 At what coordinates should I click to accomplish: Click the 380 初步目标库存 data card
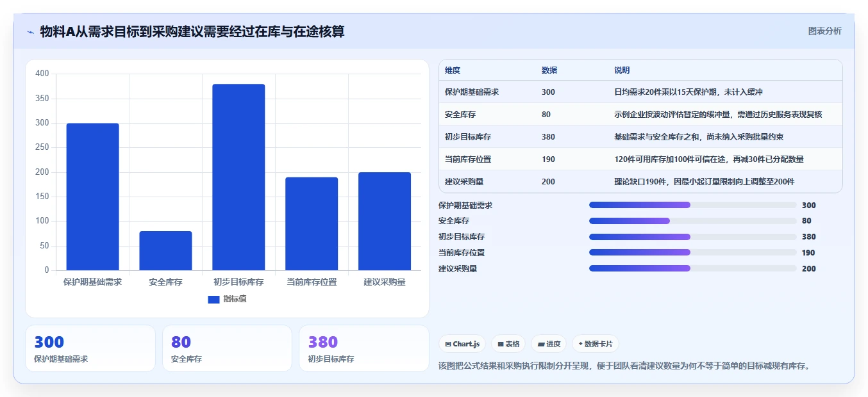(x=364, y=348)
